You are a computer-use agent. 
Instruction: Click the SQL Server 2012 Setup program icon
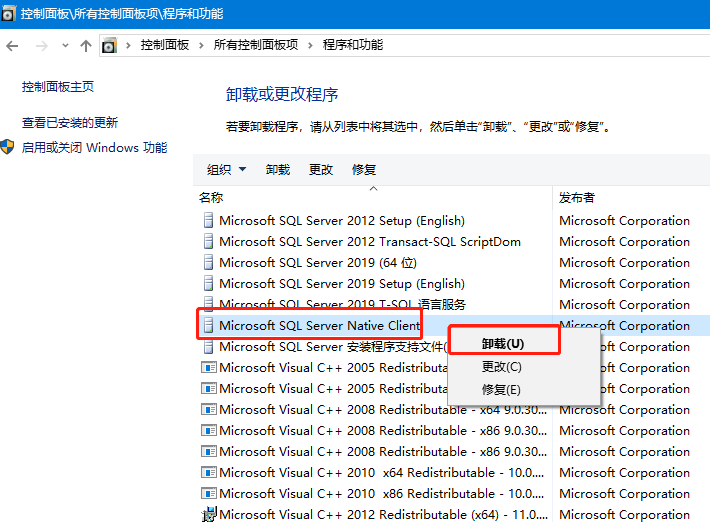pos(208,221)
